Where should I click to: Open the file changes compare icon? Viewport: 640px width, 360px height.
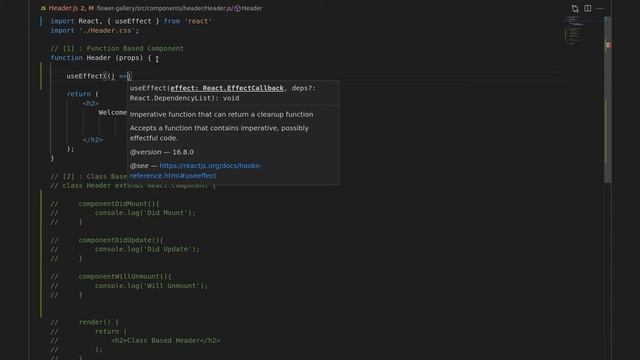(575, 9)
